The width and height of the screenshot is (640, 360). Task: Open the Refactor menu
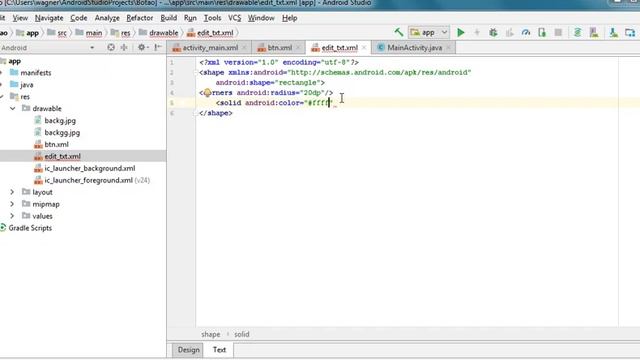pos(140,18)
